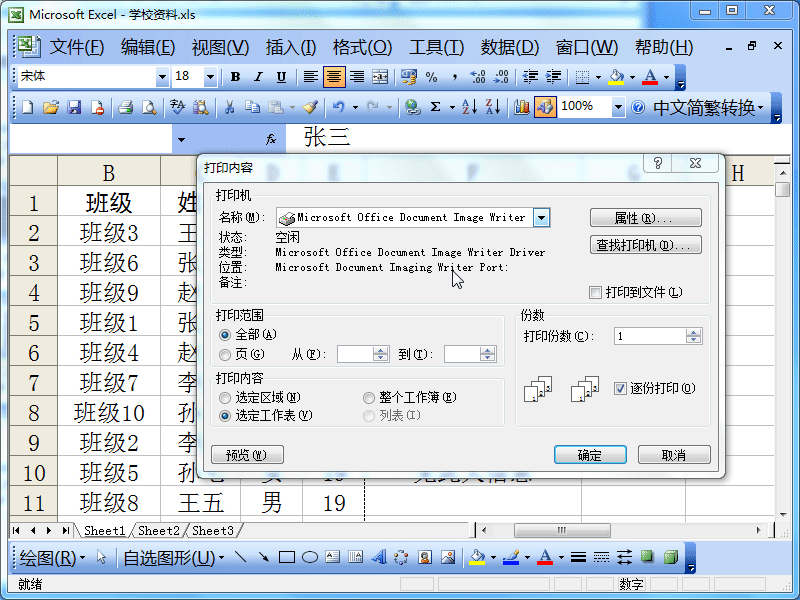Insert WordArt from drawing toolbar
Screen dimensions: 800x600
tap(379, 557)
